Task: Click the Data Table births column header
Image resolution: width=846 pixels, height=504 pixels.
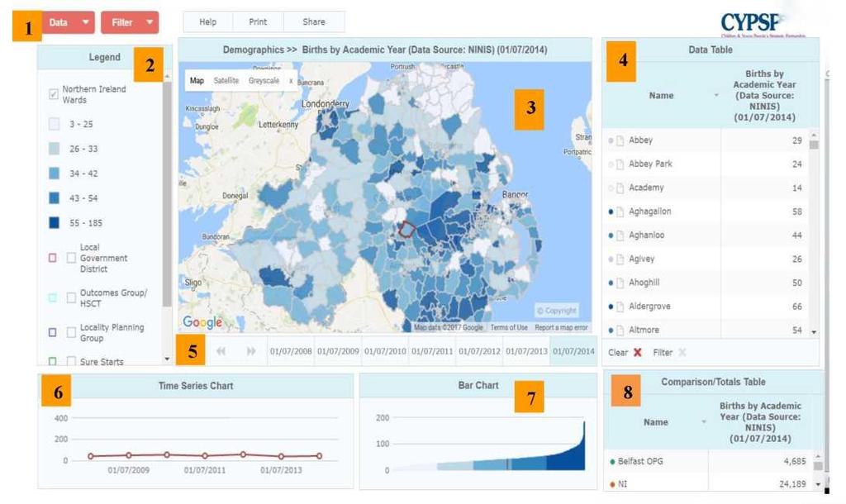Action: (764, 96)
